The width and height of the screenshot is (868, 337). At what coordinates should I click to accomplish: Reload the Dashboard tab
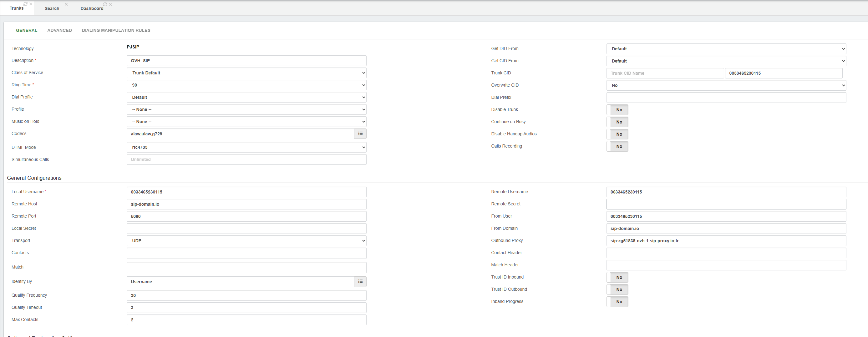tap(105, 4)
